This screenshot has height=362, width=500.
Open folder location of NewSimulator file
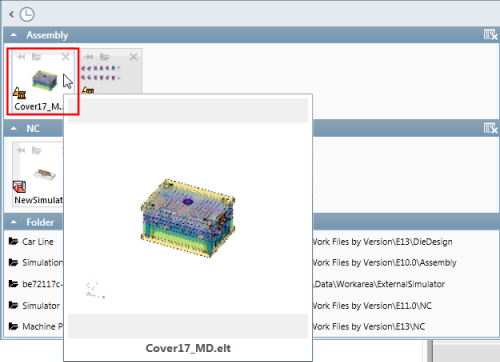(36, 150)
